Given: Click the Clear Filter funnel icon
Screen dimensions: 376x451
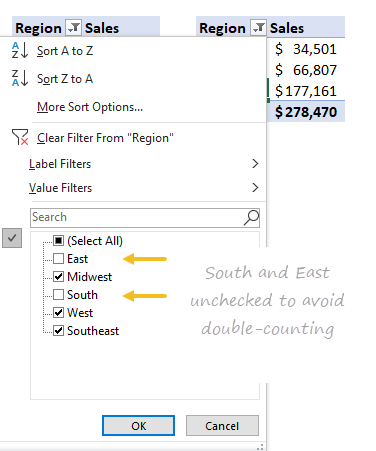Looking at the screenshot, I should coord(20,137).
